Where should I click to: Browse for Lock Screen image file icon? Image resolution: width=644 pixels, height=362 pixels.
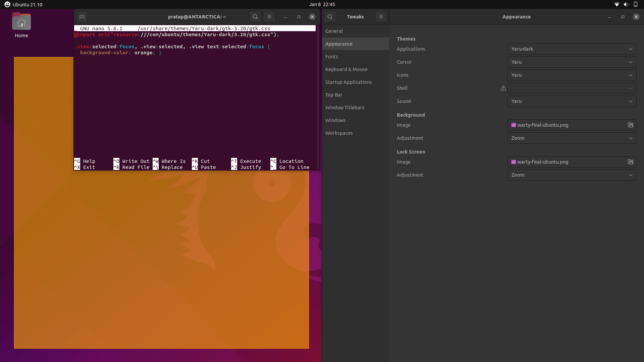630,162
